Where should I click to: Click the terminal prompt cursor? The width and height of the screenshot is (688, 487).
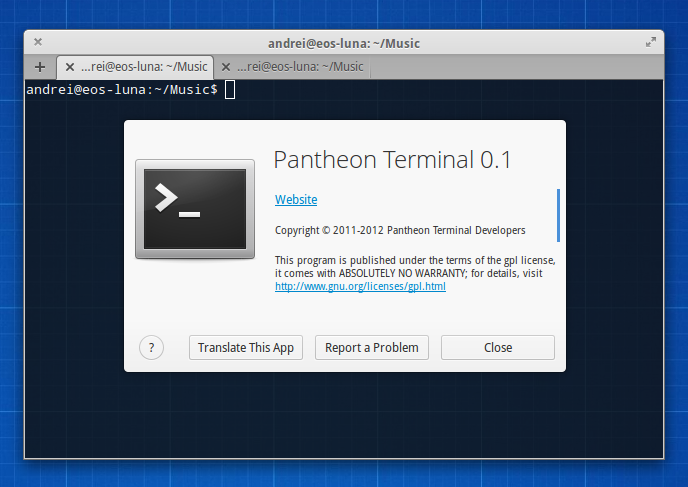click(x=230, y=90)
